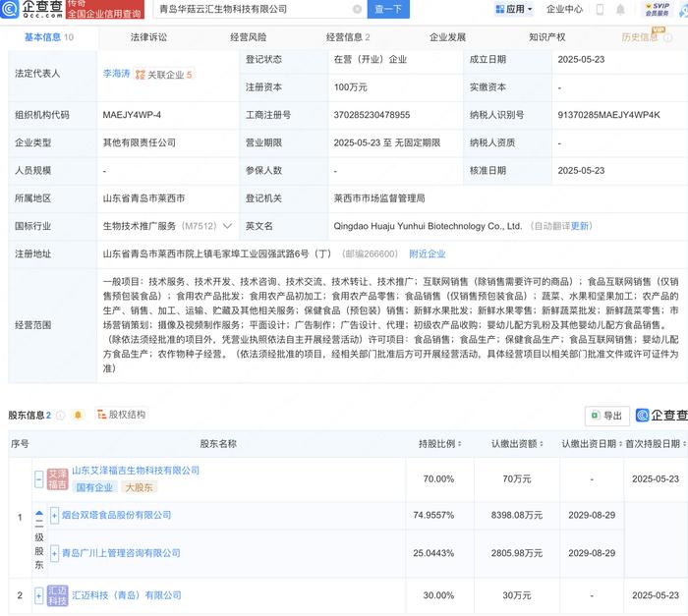Screen dimensions: 688x616
Task: Click the 国有企业 tag
Action: click(x=94, y=487)
